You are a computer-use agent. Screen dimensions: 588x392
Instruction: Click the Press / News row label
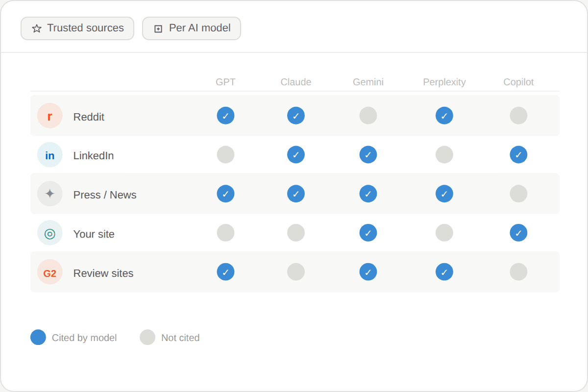coord(105,195)
